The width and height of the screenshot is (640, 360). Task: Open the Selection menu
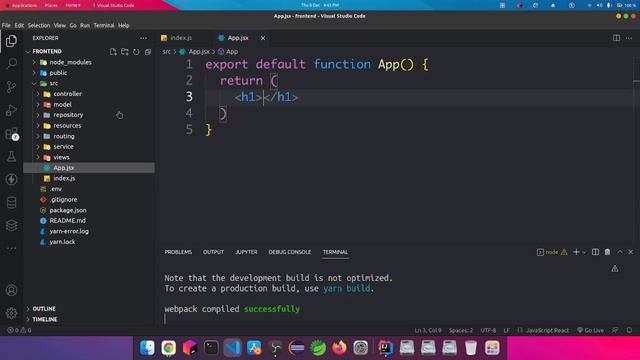click(39, 25)
